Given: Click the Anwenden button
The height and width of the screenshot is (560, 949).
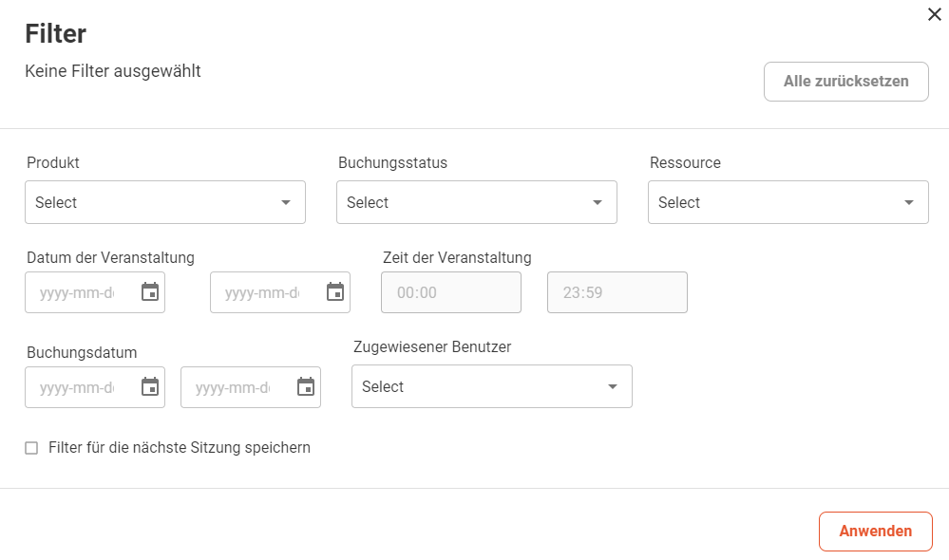Looking at the screenshot, I should pyautogui.click(x=876, y=532).
